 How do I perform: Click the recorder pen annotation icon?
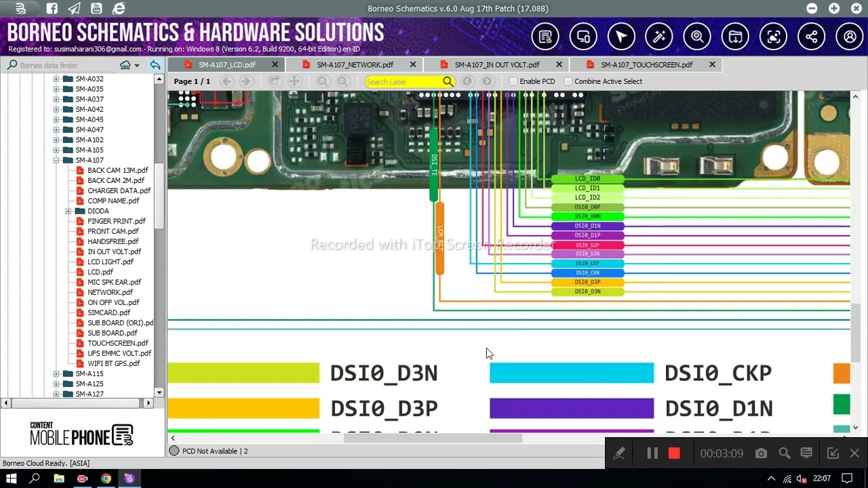(619, 453)
